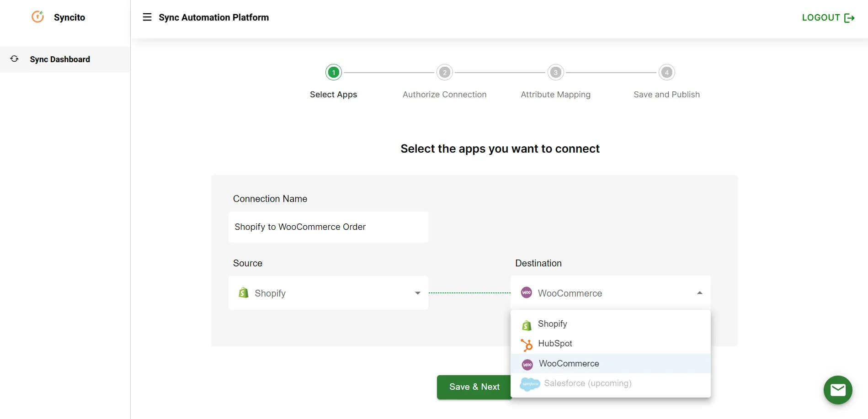This screenshot has width=868, height=419.
Task: Click the WooCommerce icon in the Destination field
Action: pos(526,292)
